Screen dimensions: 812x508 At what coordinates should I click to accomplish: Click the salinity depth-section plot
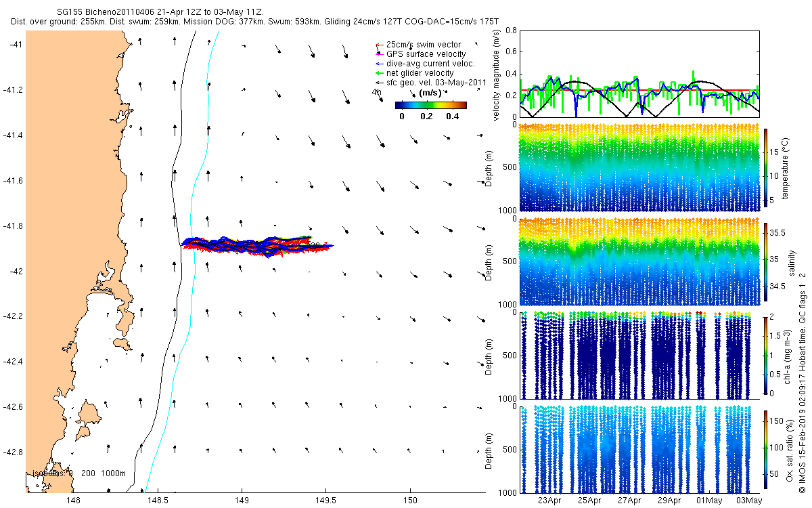(639, 262)
